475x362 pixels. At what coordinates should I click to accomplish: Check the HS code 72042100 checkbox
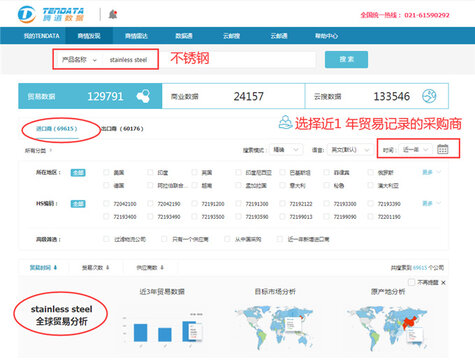click(106, 203)
